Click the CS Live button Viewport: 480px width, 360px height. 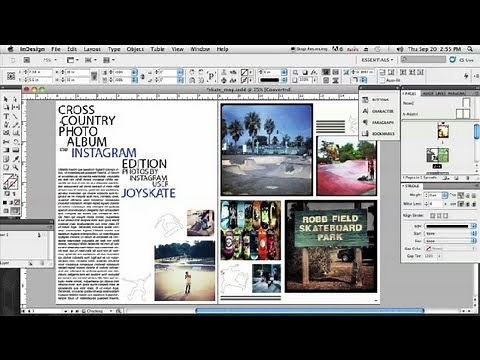click(462, 60)
